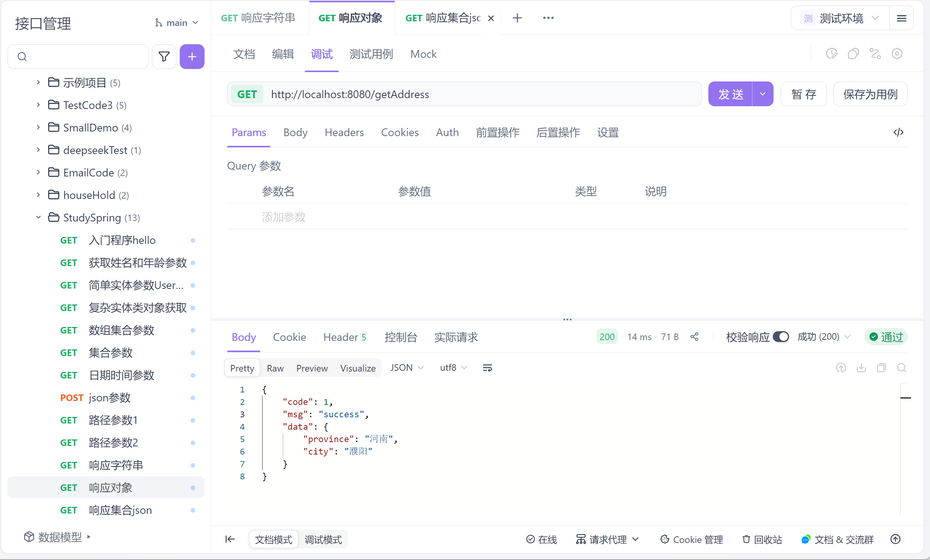Search within the response body

click(x=901, y=368)
